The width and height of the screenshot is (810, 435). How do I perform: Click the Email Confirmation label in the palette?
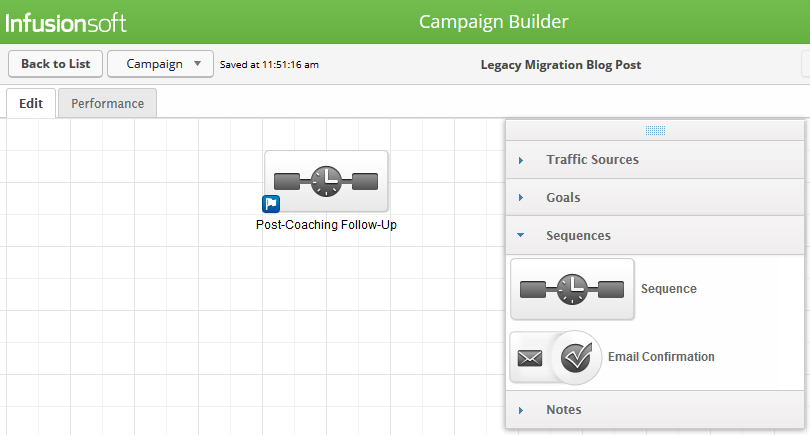click(661, 357)
